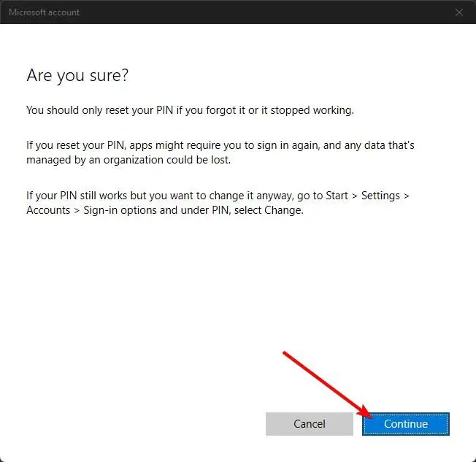Click the Continue button
Screen dimensions: 476x462
(406, 423)
